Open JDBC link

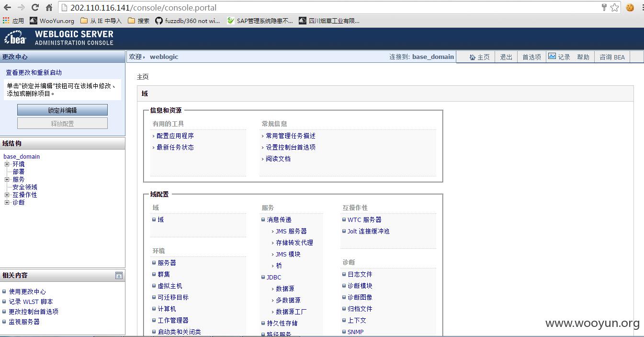[x=274, y=277]
